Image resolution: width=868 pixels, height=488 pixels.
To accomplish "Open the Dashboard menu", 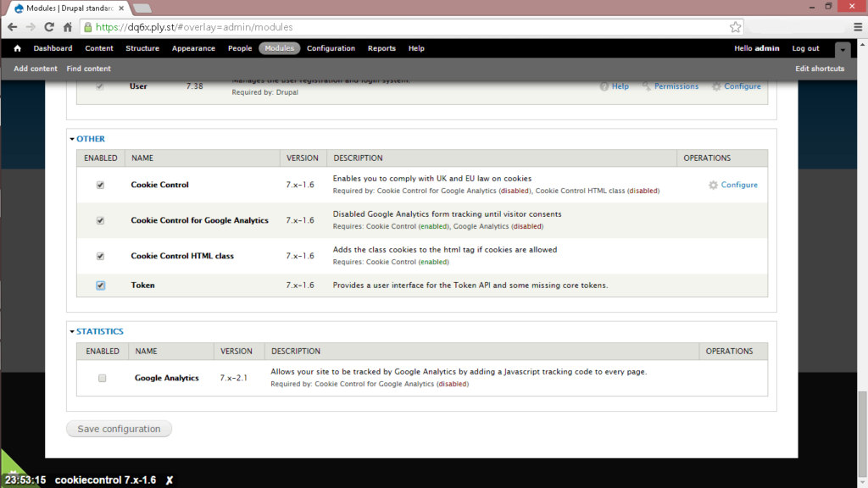I will tap(53, 48).
